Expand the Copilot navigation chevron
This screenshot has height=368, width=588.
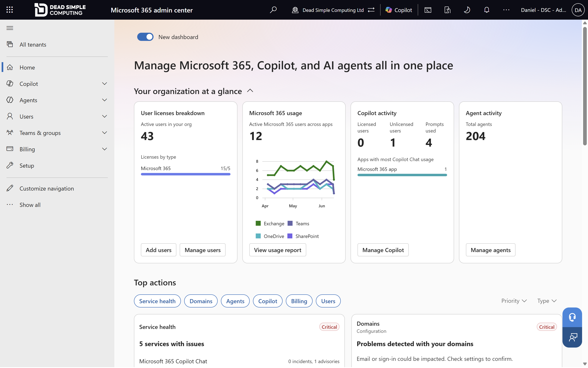point(105,84)
